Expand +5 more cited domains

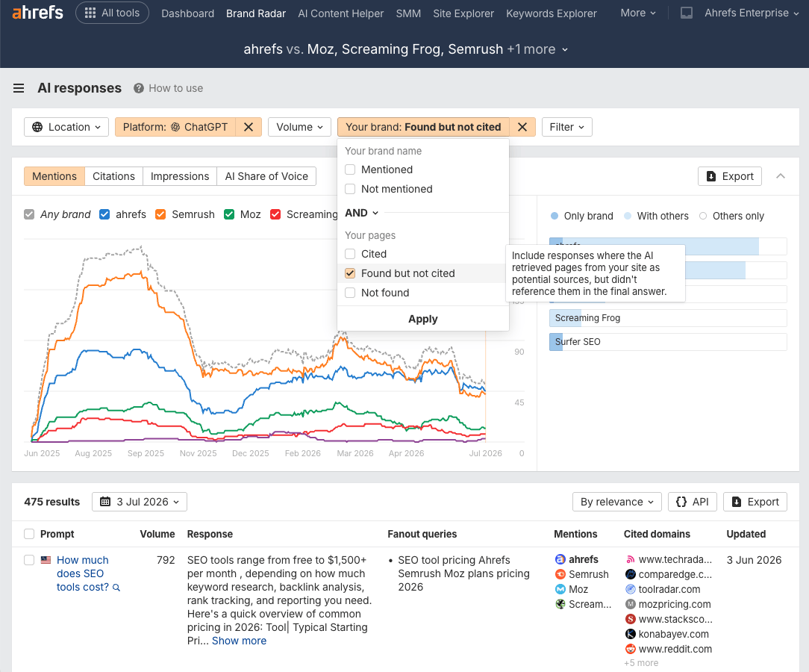coord(641,663)
